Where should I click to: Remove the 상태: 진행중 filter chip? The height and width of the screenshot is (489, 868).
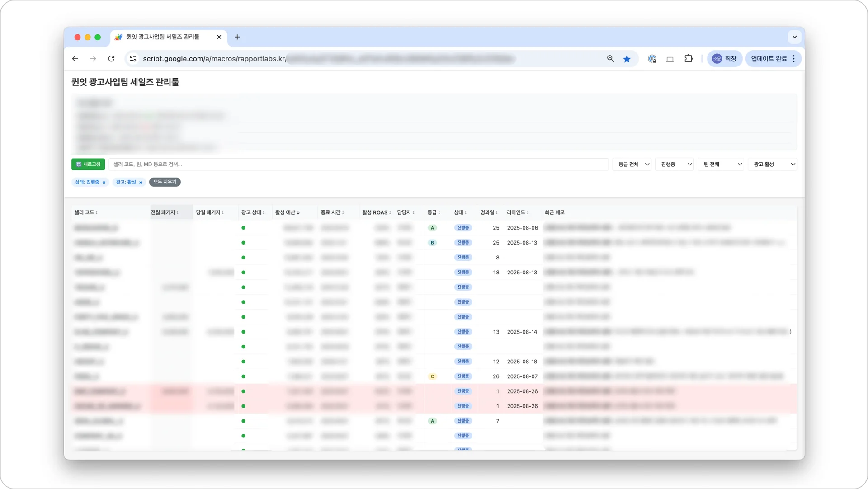pyautogui.click(x=104, y=183)
